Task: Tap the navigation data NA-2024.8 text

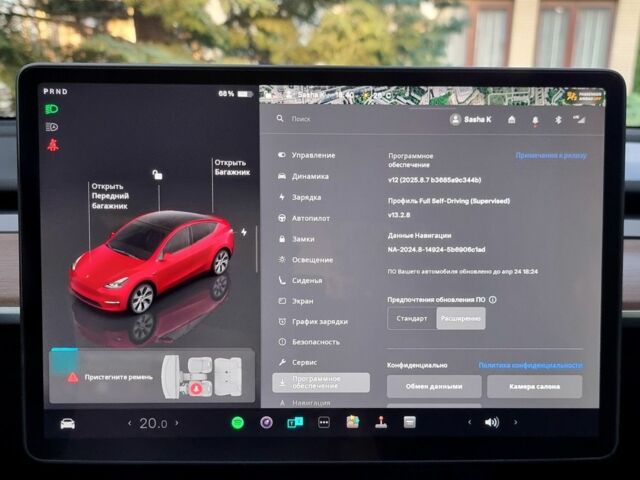Action: click(436, 250)
